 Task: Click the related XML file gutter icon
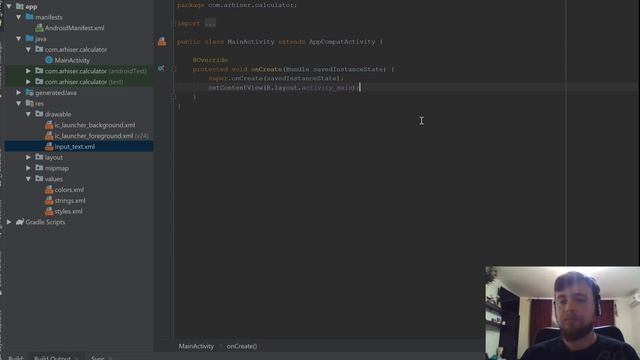tap(162, 41)
